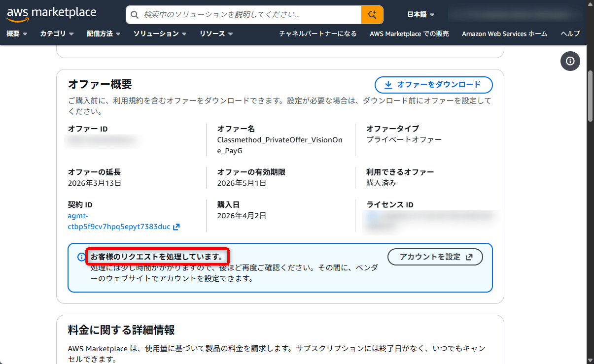
Task: Open the ヘルプ menu item
Action: pos(570,33)
